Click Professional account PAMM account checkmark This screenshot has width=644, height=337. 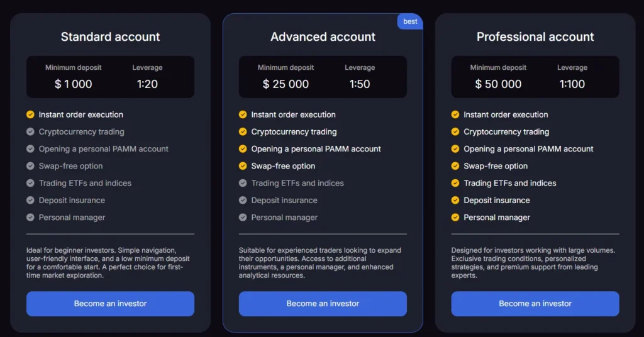click(x=455, y=149)
